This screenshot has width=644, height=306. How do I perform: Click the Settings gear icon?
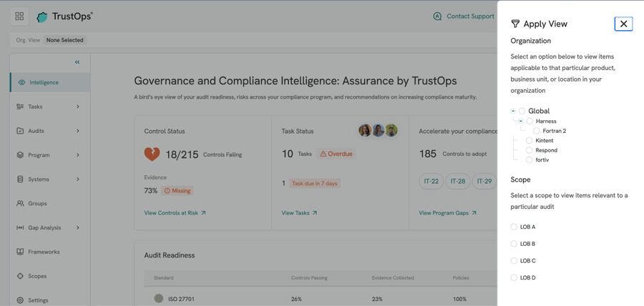20,300
